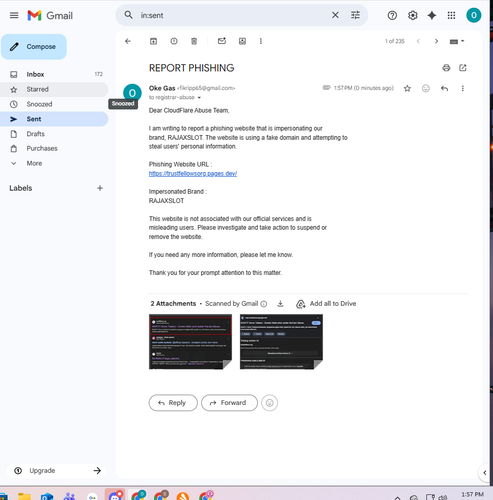Click the Compose button

click(34, 47)
